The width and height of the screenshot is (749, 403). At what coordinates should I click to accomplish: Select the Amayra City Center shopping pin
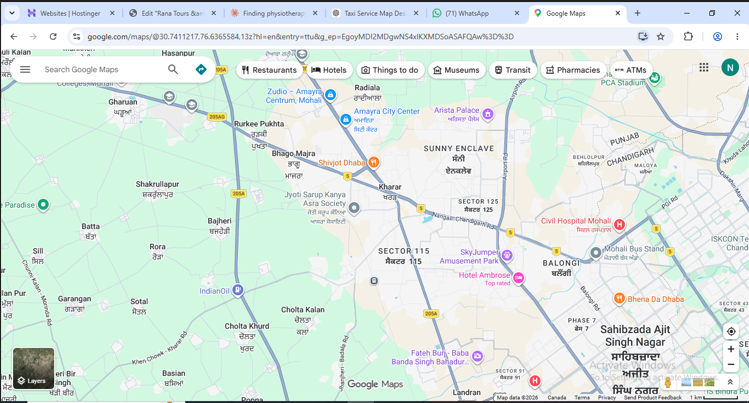(346, 119)
